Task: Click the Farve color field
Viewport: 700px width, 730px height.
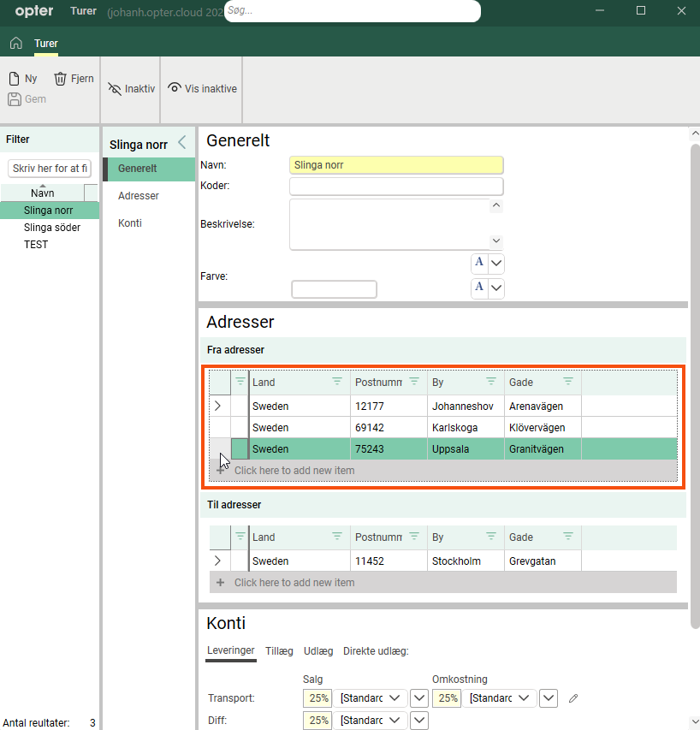Action: pos(334,289)
